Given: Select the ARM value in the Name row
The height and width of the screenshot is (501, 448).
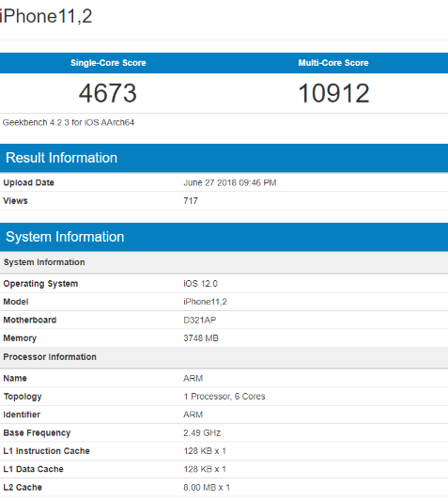Looking at the screenshot, I should pyautogui.click(x=193, y=378).
